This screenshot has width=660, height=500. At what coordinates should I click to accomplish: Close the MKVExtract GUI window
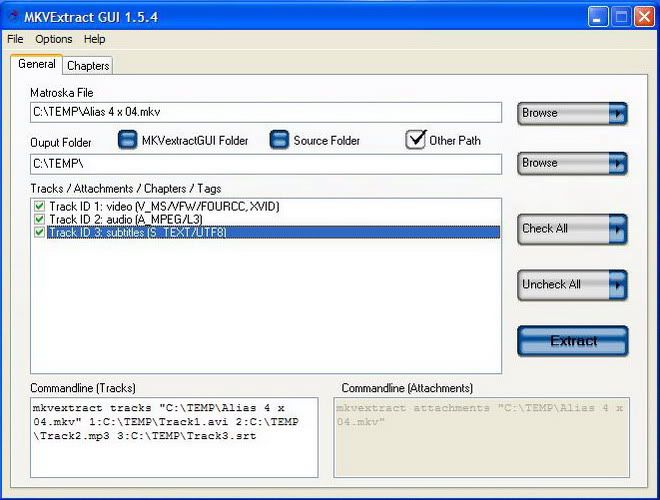644,17
